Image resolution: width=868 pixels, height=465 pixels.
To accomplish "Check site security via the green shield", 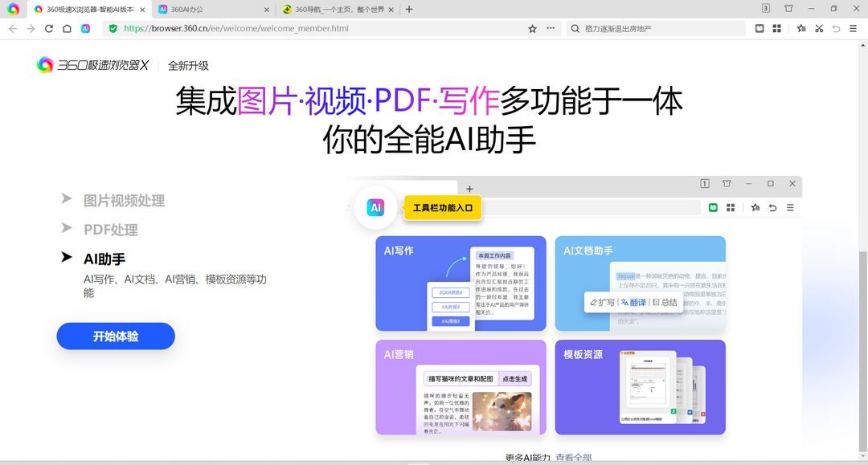I will (113, 27).
